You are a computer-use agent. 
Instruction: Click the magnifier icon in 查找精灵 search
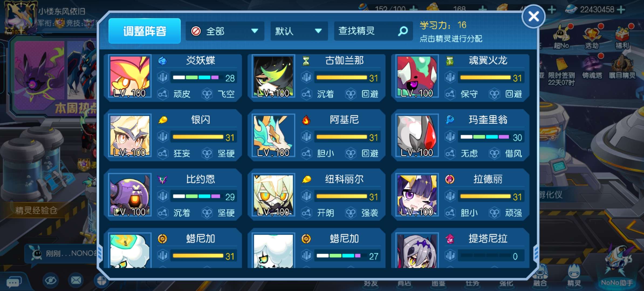pyautogui.click(x=403, y=31)
